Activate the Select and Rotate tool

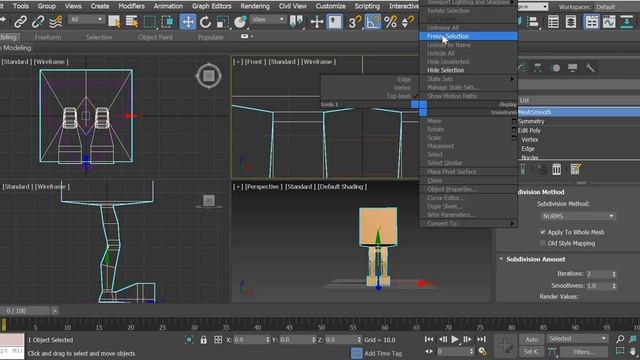tap(205, 22)
